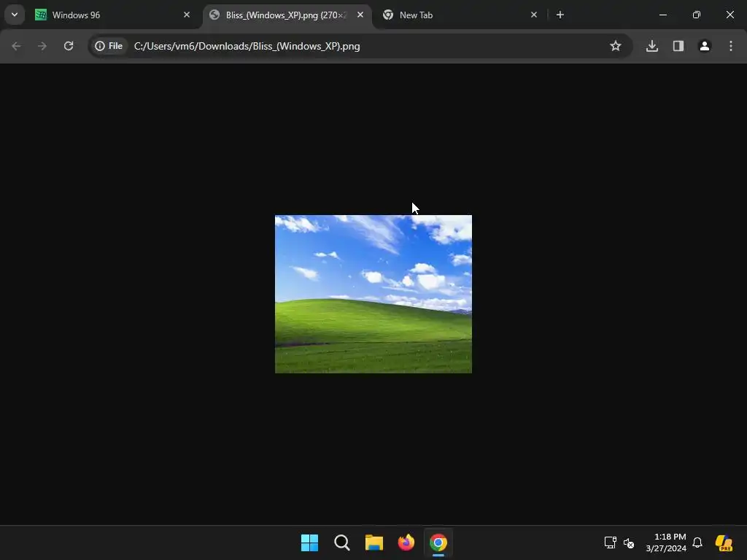Screen dimensions: 747x560
Task: Click the Bliss wallpaper image
Action: [x=373, y=294]
